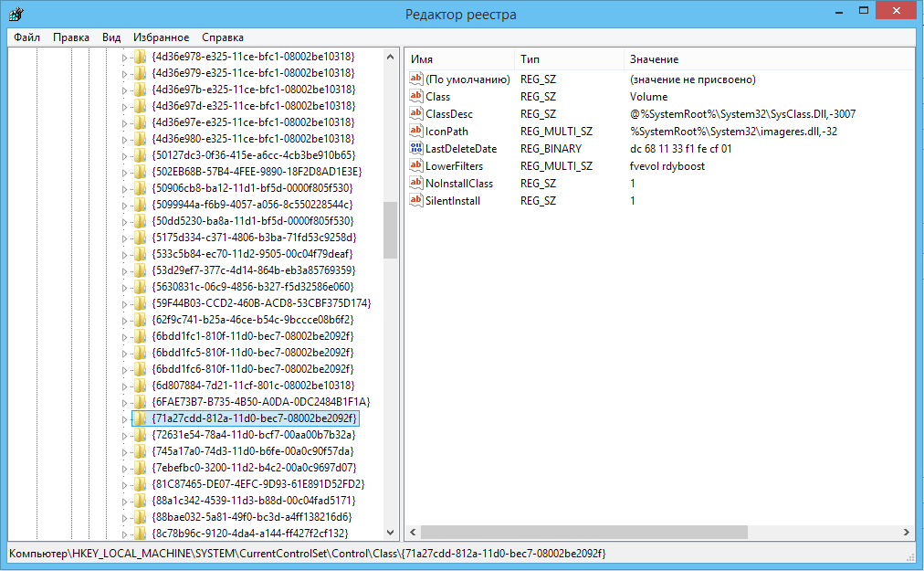
Task: Click '%SystemRoot%\System32\imageres.dll,-32' value
Action: [x=733, y=131]
